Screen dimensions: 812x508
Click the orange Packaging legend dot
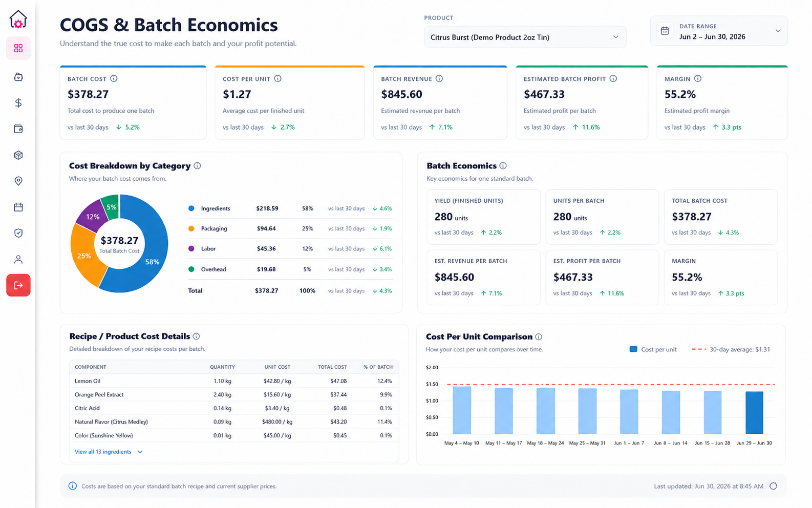pyautogui.click(x=191, y=228)
